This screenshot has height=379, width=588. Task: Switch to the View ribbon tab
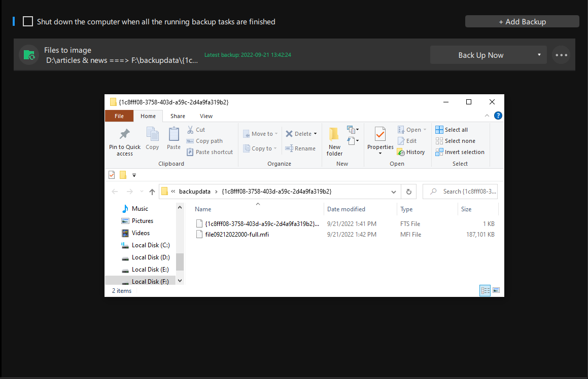(206, 116)
